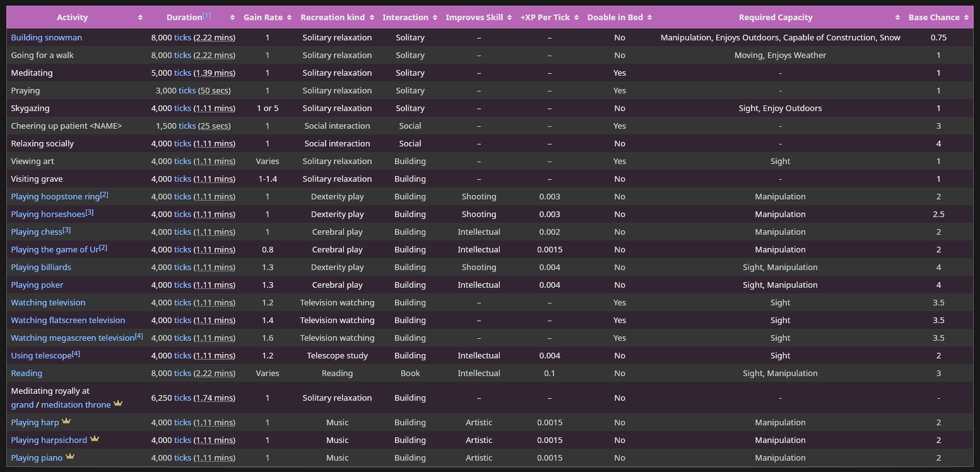
Task: Open the Playing the game of Ur link
Action: [55, 250]
